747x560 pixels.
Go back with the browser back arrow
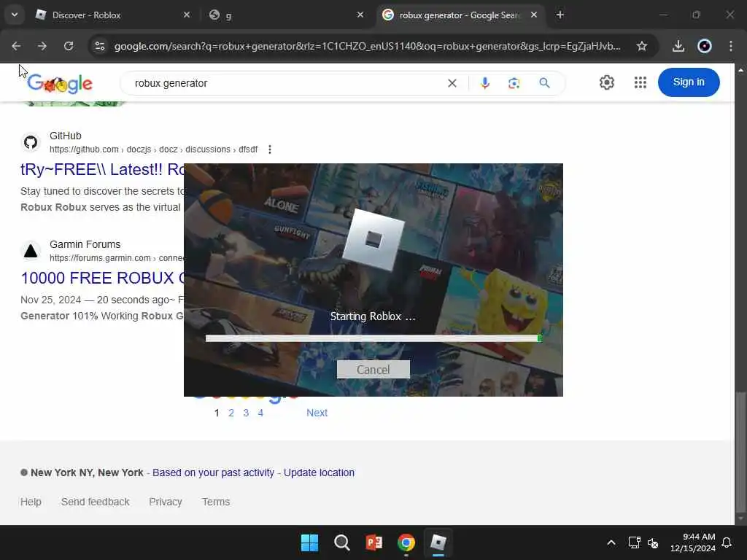pos(16,46)
